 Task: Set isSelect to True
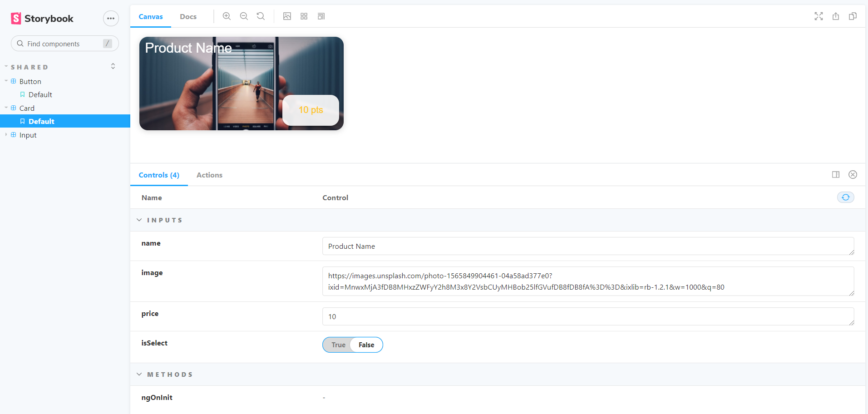(338, 345)
